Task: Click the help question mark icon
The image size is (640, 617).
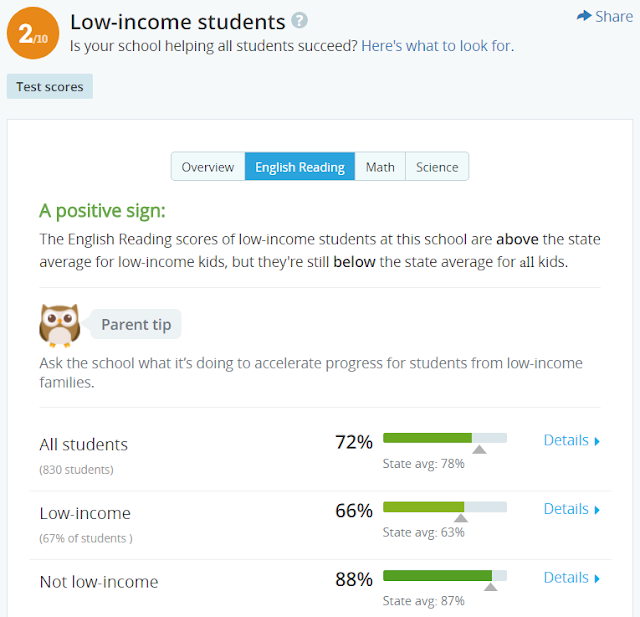Action: click(x=300, y=20)
